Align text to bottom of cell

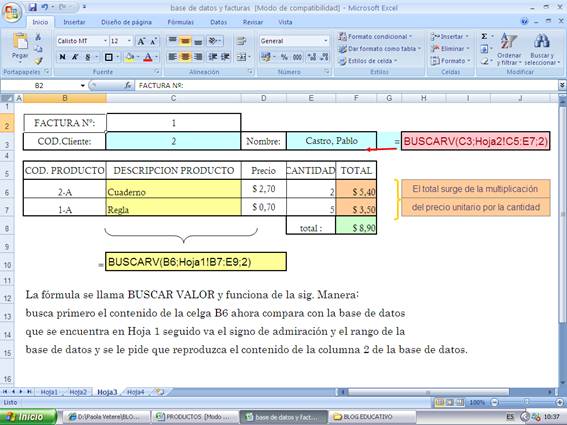coord(198,41)
